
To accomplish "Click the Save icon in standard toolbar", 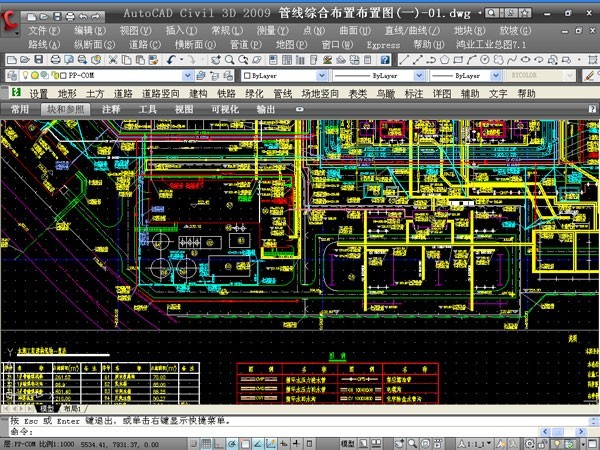I will point(39,61).
